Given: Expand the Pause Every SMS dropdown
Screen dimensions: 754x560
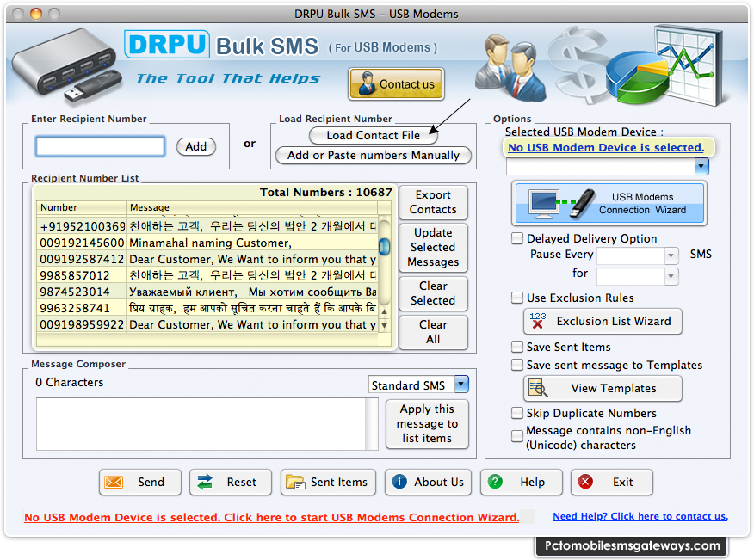Looking at the screenshot, I should (x=671, y=255).
